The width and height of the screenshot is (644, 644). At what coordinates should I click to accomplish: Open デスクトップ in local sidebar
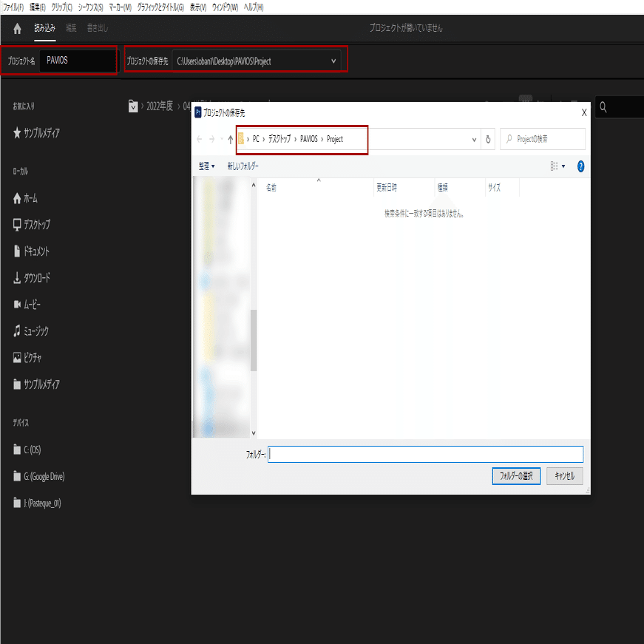click(x=32, y=225)
